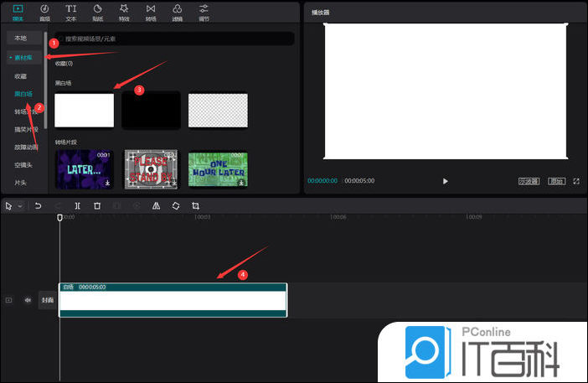Switch to the Audio tab
Screen dimensions: 588x383
point(44,13)
